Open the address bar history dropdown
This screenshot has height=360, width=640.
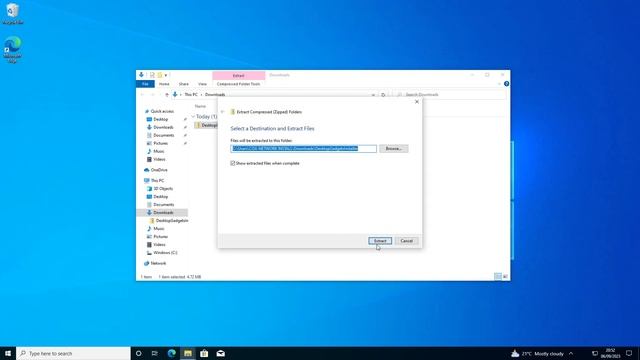(x=373, y=95)
